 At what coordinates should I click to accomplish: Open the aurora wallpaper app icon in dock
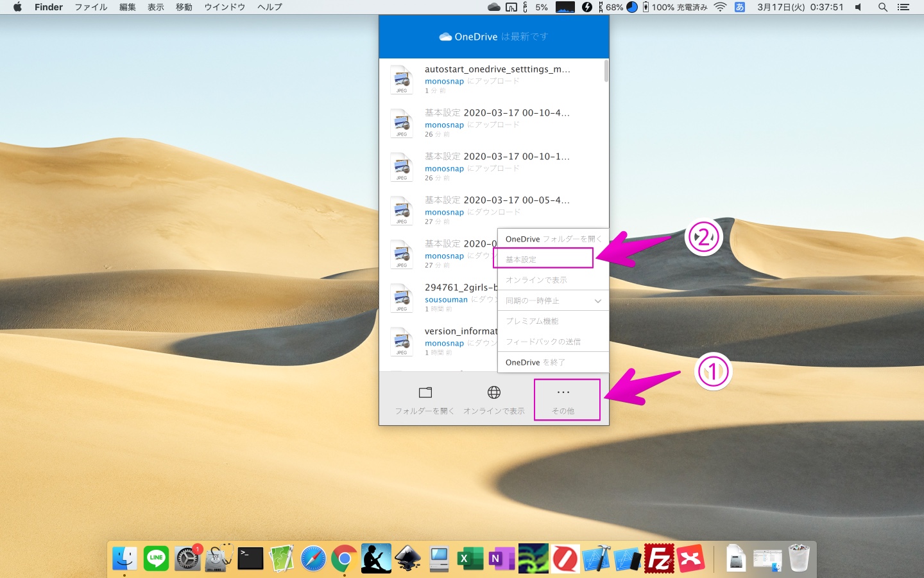coord(533,558)
